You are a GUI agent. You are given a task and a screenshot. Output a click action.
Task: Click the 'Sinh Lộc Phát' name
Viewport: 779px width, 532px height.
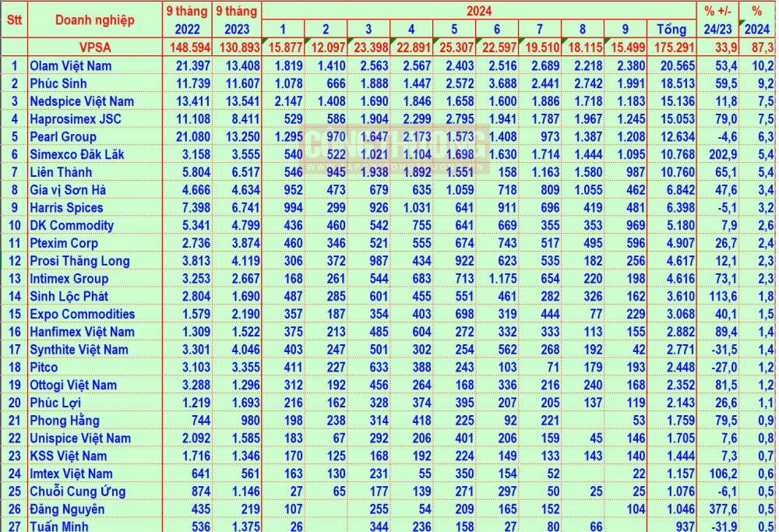tap(69, 297)
